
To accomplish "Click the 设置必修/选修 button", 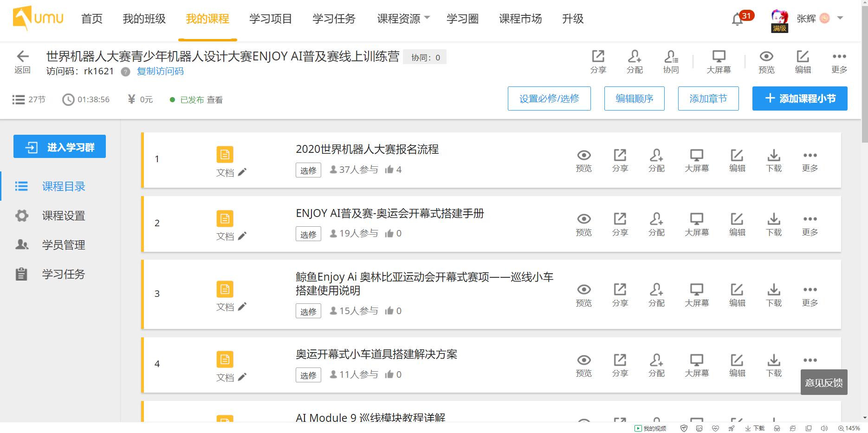I will 549,98.
